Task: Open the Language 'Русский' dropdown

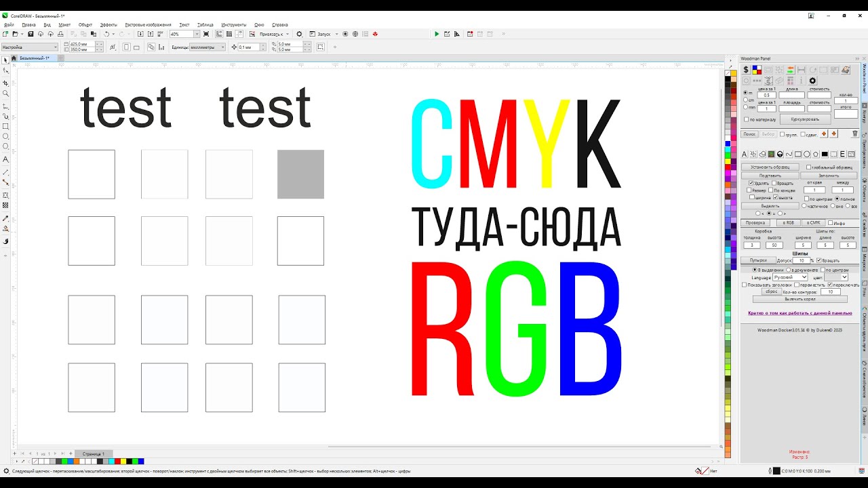Action: 790,277
